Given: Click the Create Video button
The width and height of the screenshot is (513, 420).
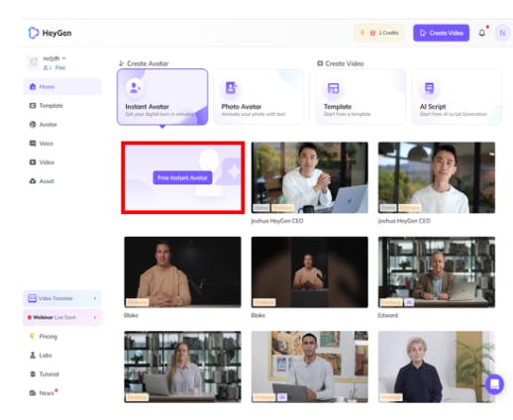Looking at the screenshot, I should click(x=441, y=33).
